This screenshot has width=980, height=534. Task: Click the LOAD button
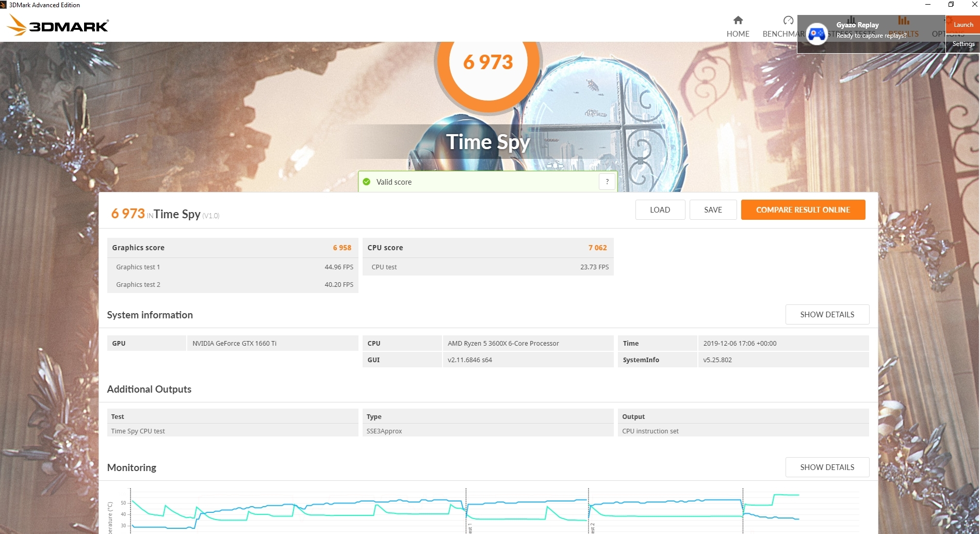(660, 209)
